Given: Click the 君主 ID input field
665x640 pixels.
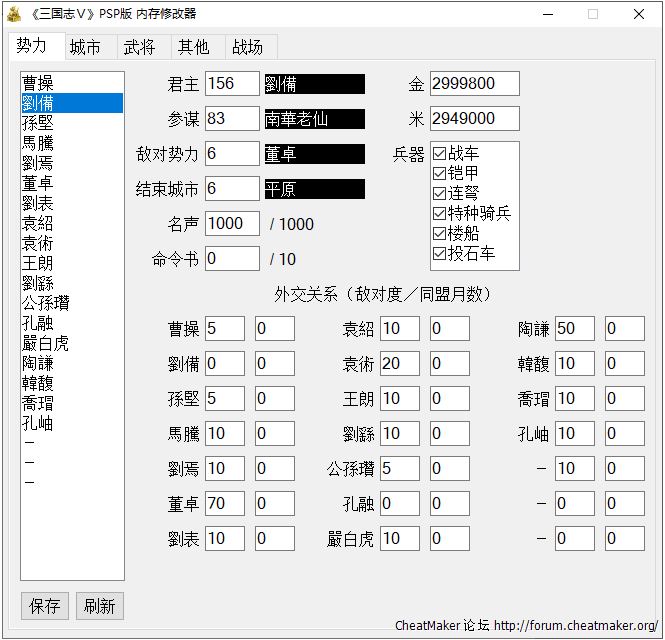Looking at the screenshot, I should pos(232,84).
